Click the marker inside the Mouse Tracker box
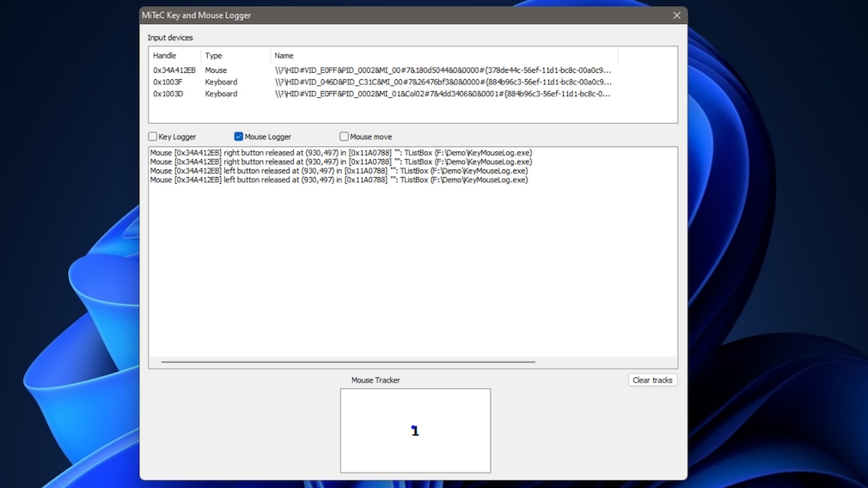Screen dimensions: 868x488 pyautogui.click(x=415, y=430)
